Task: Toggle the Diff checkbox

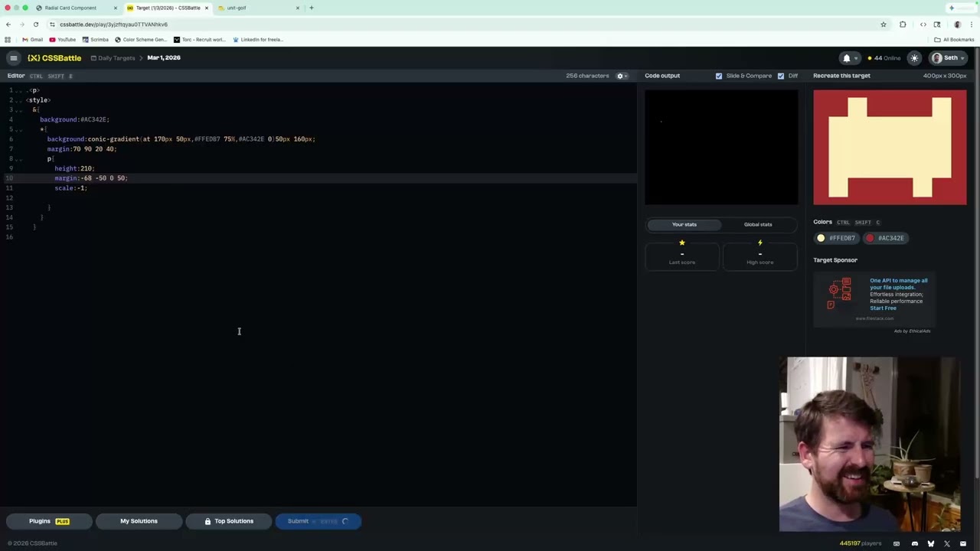Action: [781, 76]
